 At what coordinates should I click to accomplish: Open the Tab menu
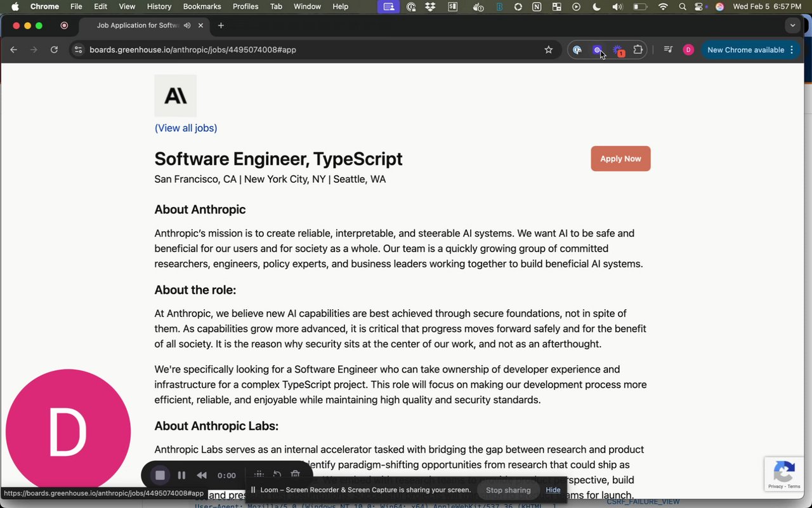[276, 6]
